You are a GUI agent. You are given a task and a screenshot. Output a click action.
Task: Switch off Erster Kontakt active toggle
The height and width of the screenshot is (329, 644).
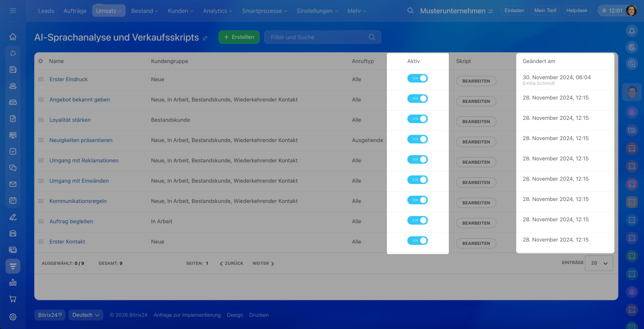tap(418, 241)
